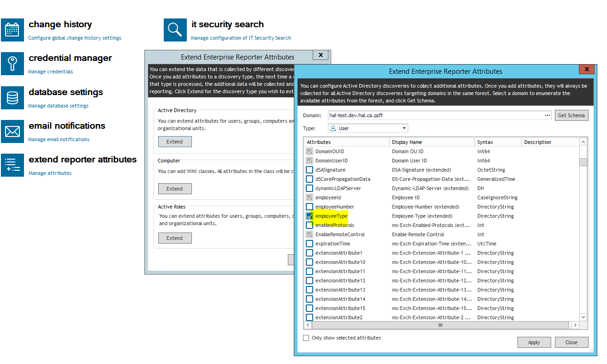Click the grayed DomainUserID checkbox
Image resolution: width=607 pixels, height=364 pixels.
click(309, 161)
